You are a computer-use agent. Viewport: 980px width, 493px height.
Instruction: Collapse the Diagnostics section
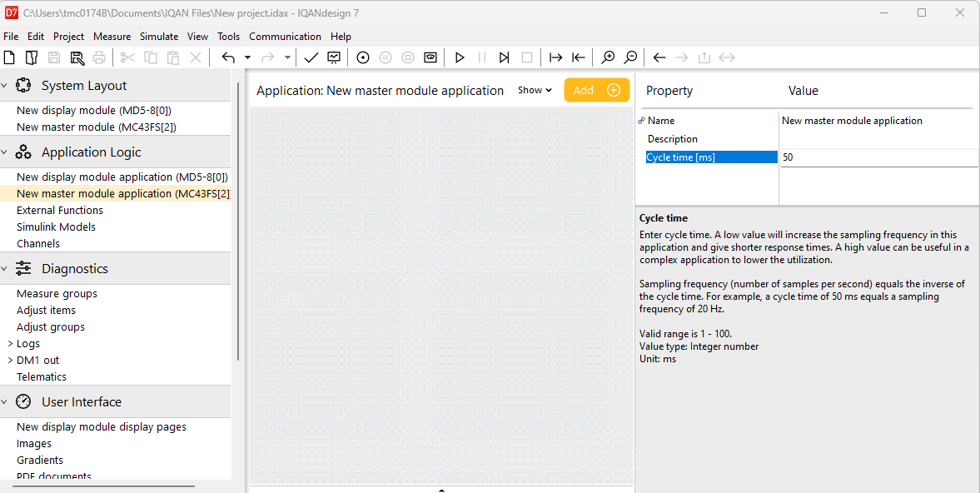pyautogui.click(x=4, y=269)
